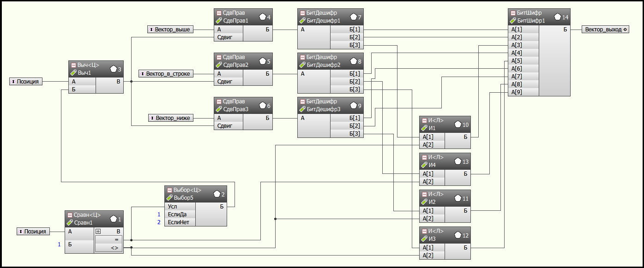The image size is (644, 268).
Task: Click the order pentagon number 9 on БитДешифр3
Action: [x=354, y=105]
